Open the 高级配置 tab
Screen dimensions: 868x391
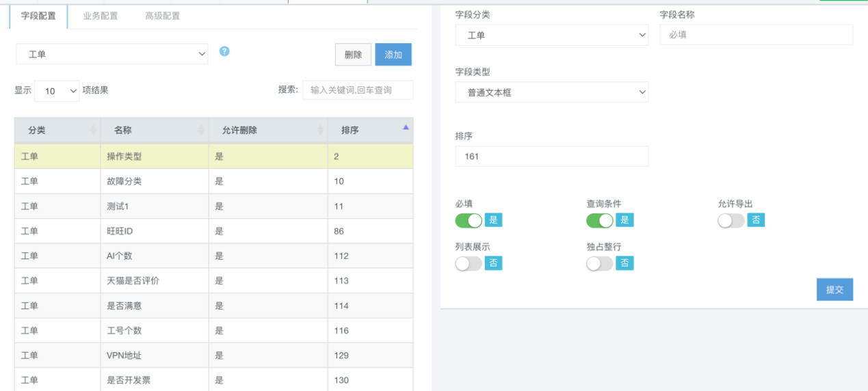coord(162,16)
